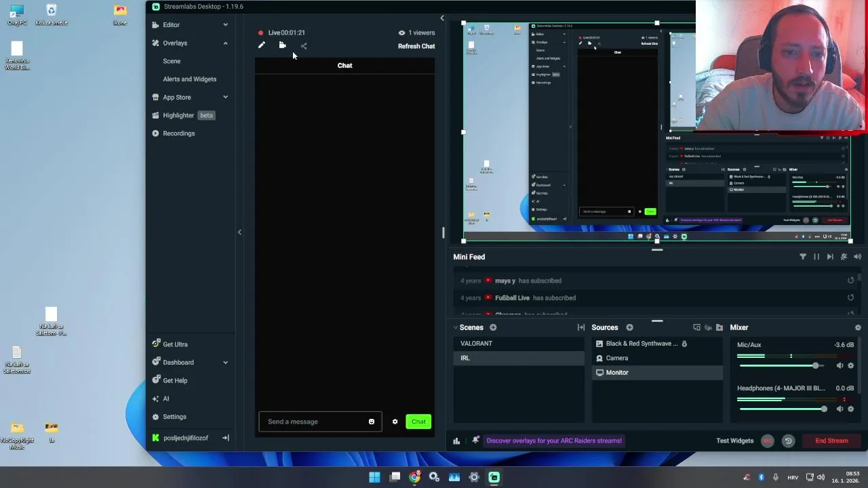Open Mic/Aux source settings gear
The image size is (868, 488).
(851, 365)
